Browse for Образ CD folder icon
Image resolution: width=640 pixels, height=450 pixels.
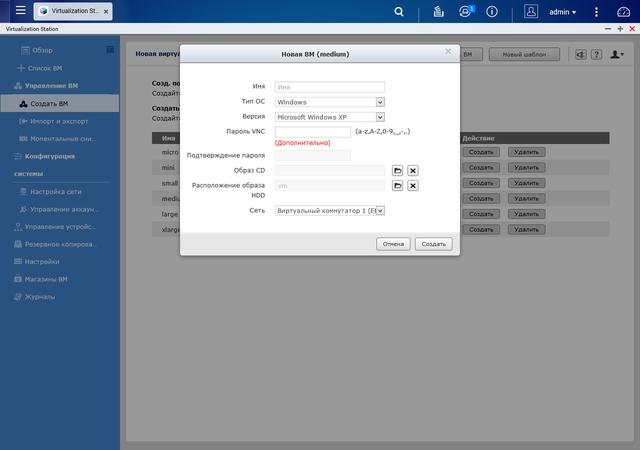pos(397,171)
